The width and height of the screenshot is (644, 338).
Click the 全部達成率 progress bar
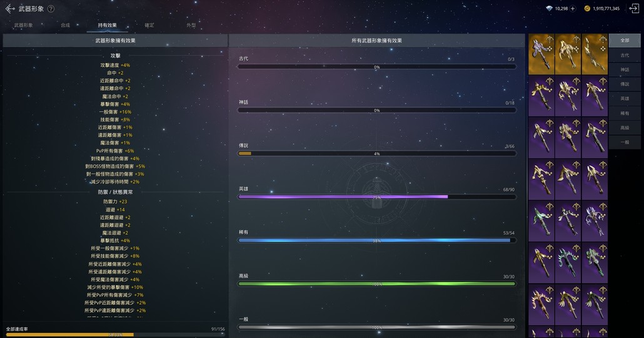pyautogui.click(x=114, y=334)
